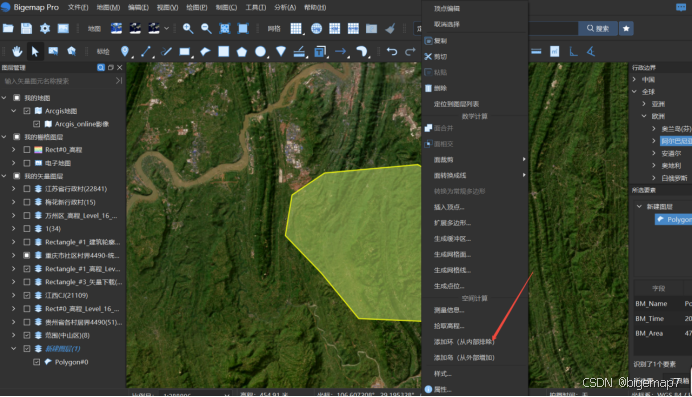Screen dimensions: 692x397
Task: Click the redo arrow icon
Action: [x=410, y=52]
